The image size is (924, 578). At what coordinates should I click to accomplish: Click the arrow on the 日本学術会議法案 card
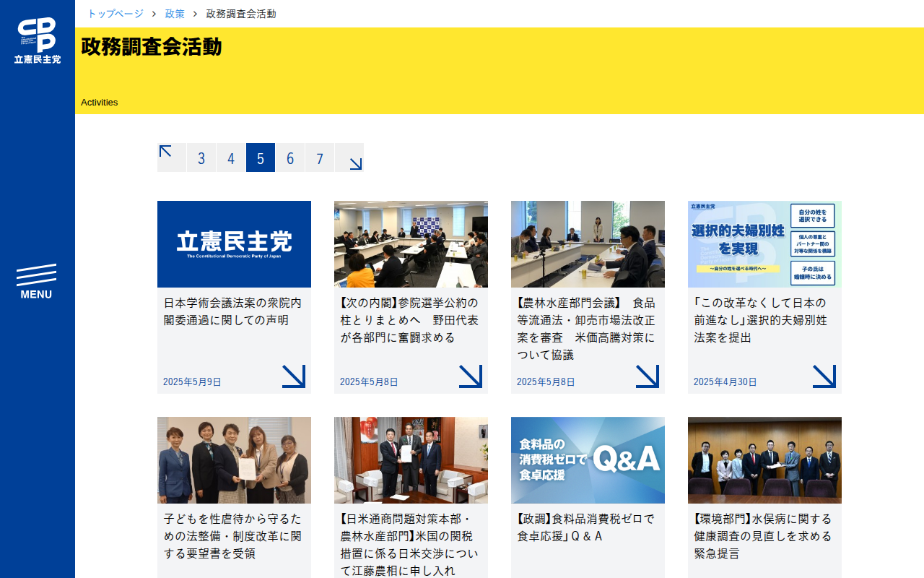pyautogui.click(x=293, y=376)
